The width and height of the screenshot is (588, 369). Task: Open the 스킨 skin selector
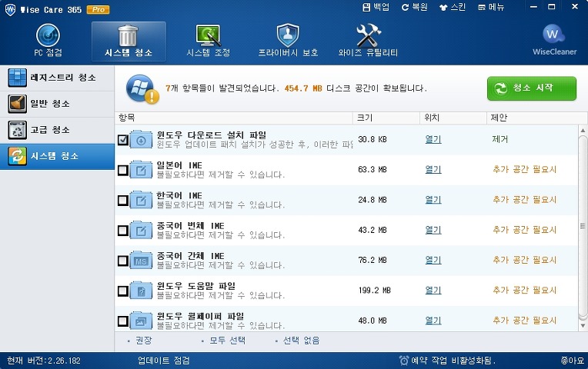tap(453, 7)
